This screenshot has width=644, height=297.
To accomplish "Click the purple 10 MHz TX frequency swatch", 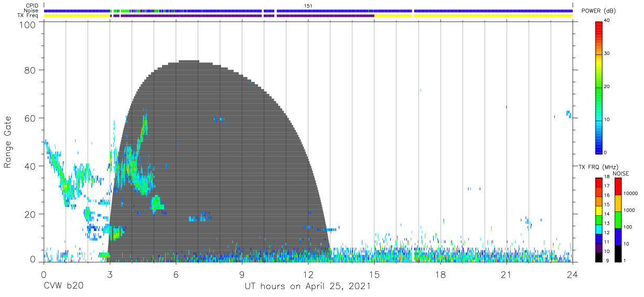I will [x=599, y=248].
